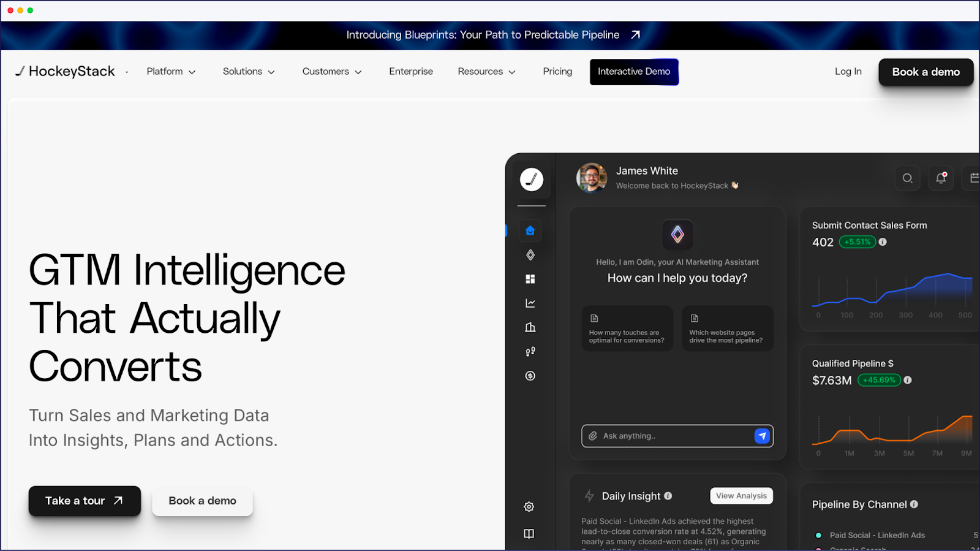The image size is (980, 551).
Task: Click the Book a demo button in the navbar
Action: coord(926,72)
